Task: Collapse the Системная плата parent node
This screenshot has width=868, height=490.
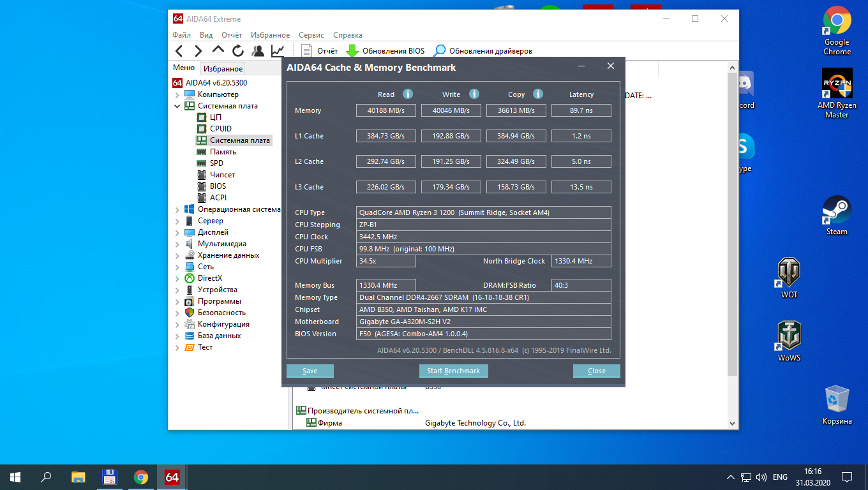Action: [177, 106]
